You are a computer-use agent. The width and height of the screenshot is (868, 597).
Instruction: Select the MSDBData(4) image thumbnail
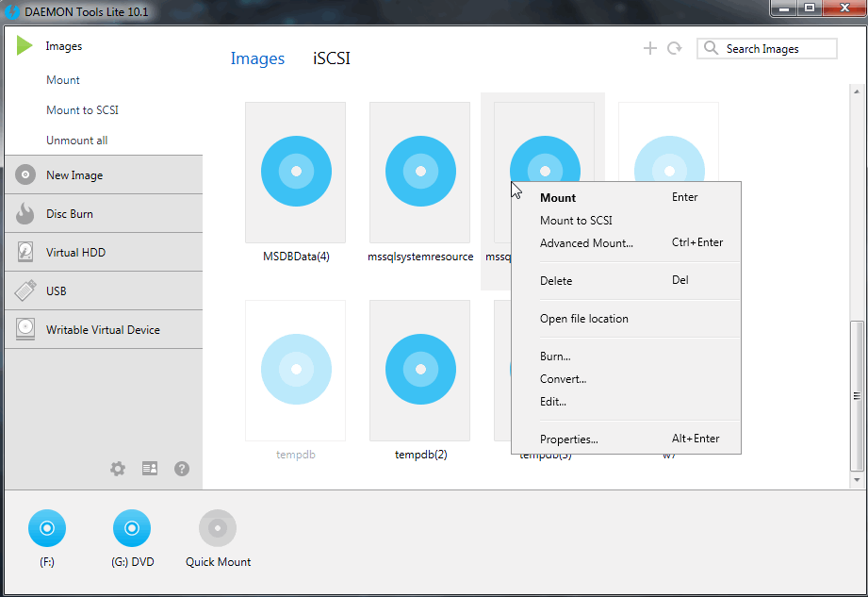(x=296, y=173)
